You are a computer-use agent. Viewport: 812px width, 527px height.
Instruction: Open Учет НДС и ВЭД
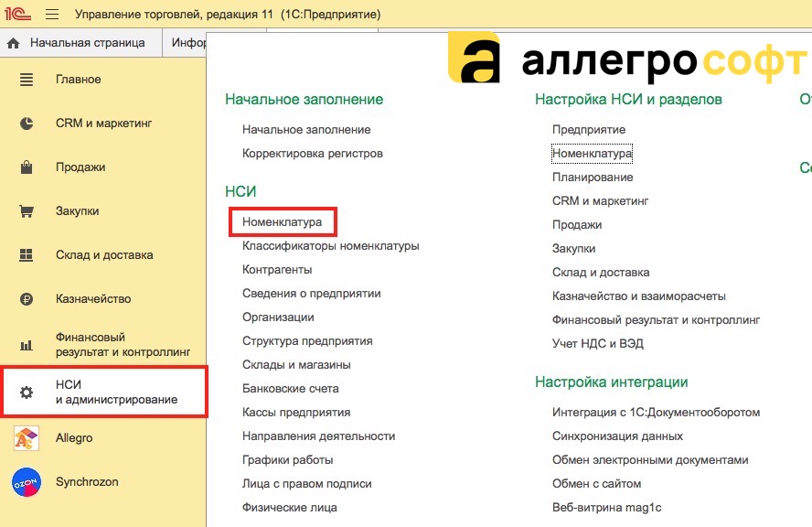click(x=598, y=344)
